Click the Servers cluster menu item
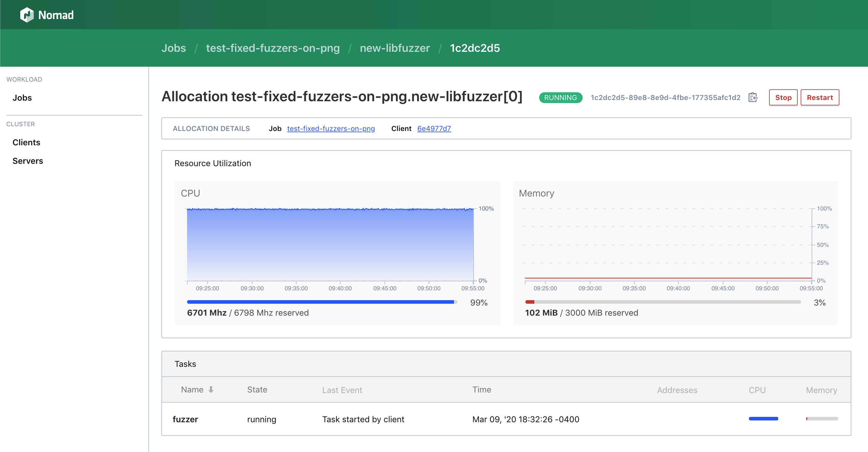Viewport: 868px width, 452px height. tap(28, 160)
